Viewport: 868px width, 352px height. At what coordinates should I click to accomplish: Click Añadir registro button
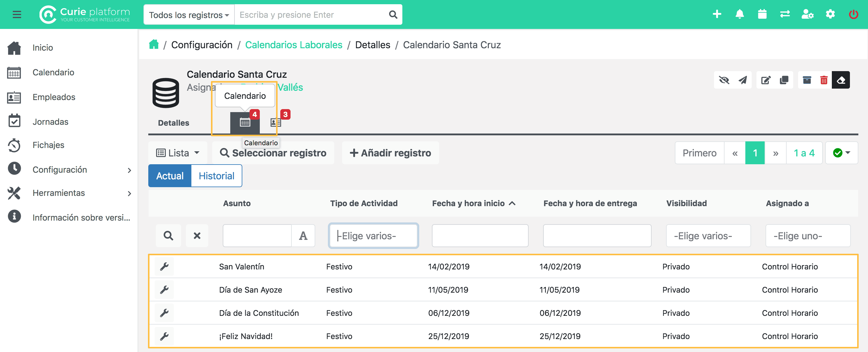[x=390, y=153]
